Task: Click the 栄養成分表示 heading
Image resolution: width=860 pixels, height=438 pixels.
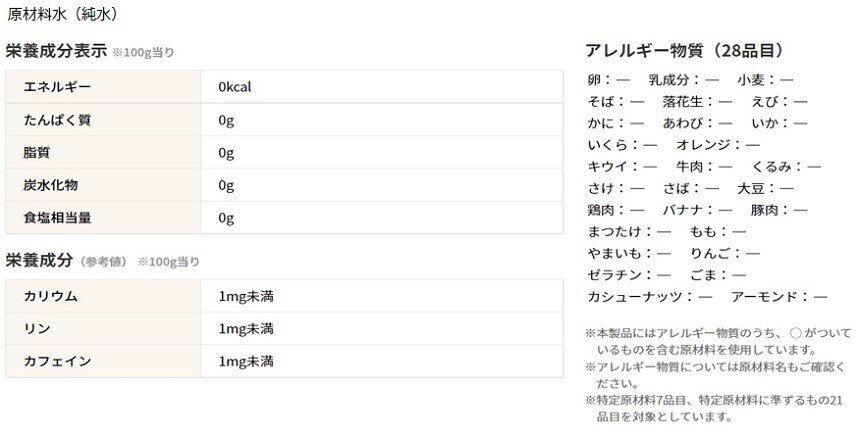Action: pos(56,51)
